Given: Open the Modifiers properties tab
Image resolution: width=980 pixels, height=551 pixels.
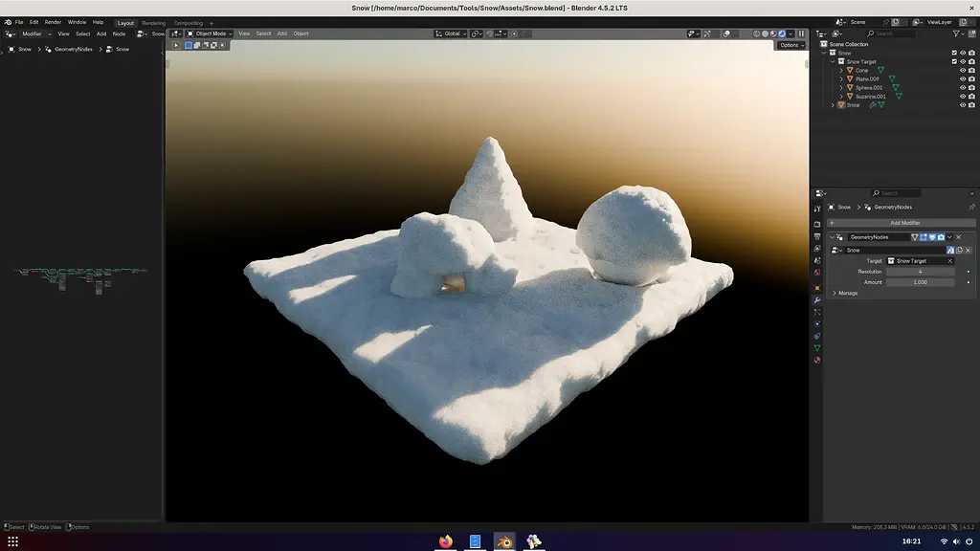Looking at the screenshot, I should pyautogui.click(x=817, y=299).
